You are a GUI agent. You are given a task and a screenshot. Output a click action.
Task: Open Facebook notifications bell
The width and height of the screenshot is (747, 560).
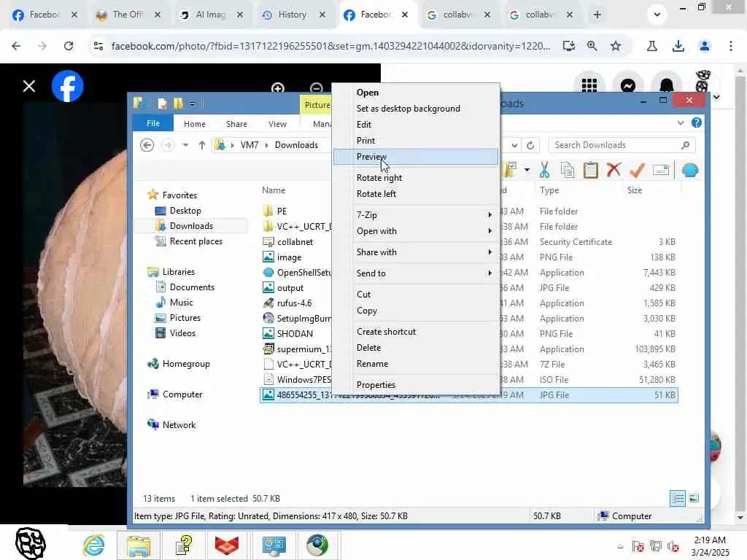(667, 86)
